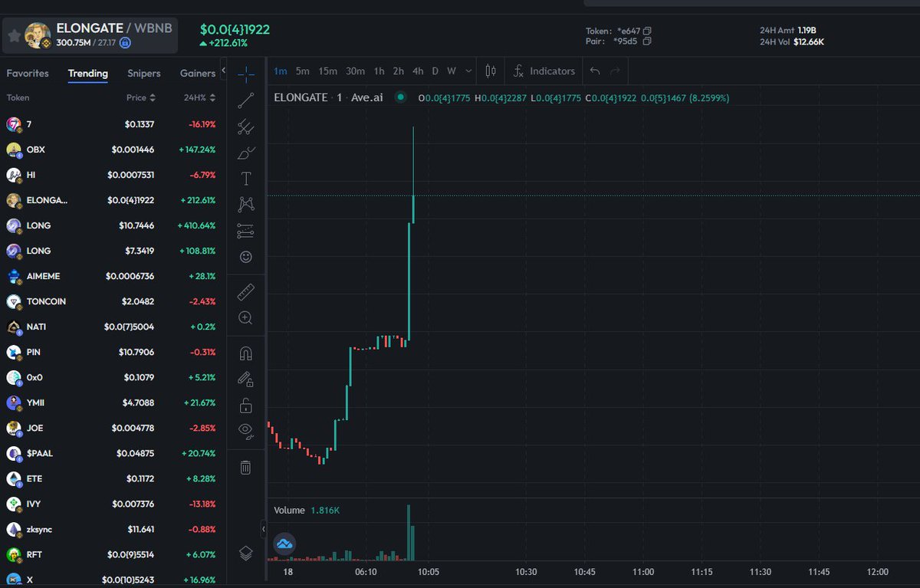Switch to the Gainers tab
The height and width of the screenshot is (588, 920).
tap(198, 74)
